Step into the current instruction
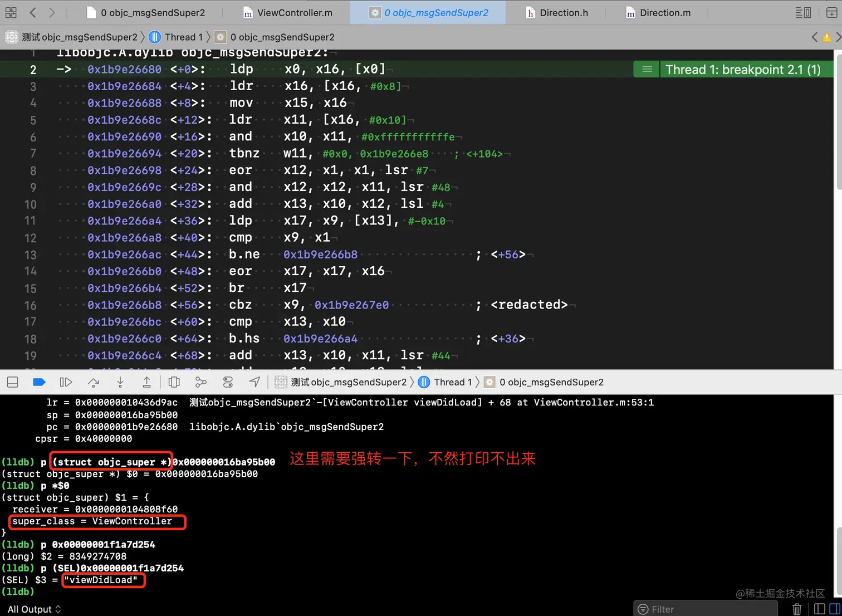This screenshot has width=842, height=616. point(120,382)
